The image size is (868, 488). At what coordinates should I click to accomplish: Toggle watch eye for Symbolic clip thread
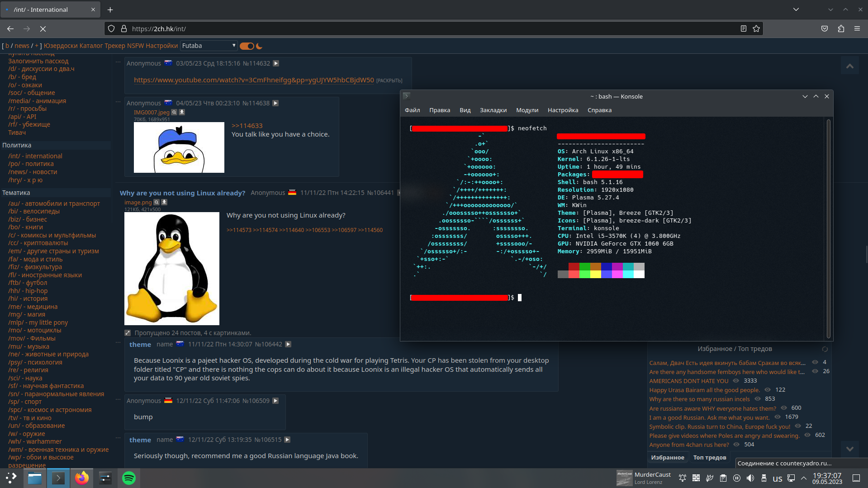click(x=798, y=426)
